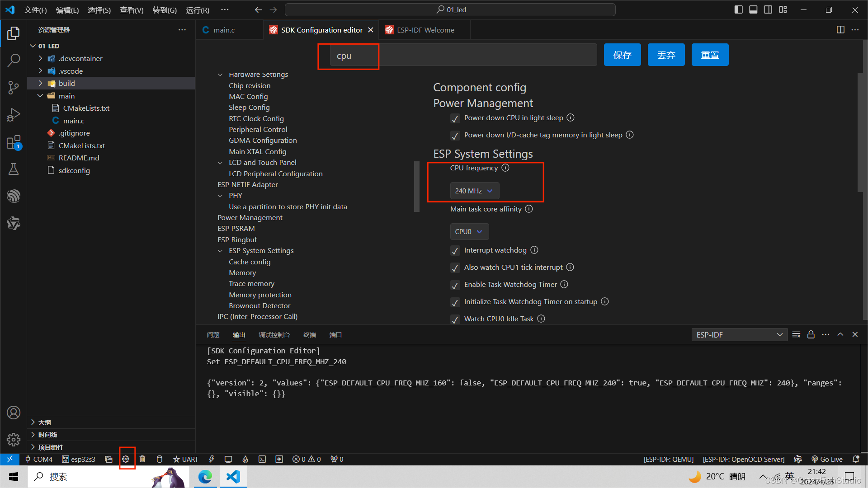This screenshot has width=868, height=488.
Task: Click the 保存 save button
Action: [x=622, y=55]
